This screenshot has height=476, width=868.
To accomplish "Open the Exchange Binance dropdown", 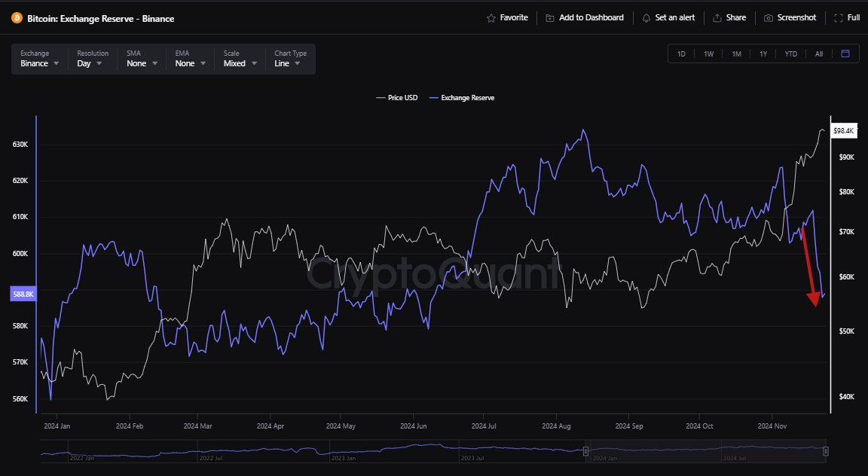I will (x=39, y=59).
